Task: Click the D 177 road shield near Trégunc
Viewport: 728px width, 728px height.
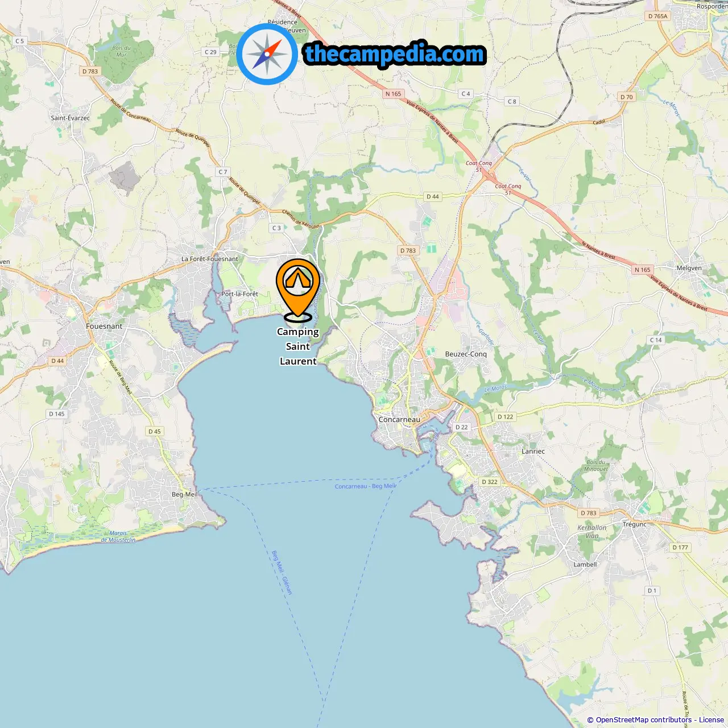Action: coord(680,547)
